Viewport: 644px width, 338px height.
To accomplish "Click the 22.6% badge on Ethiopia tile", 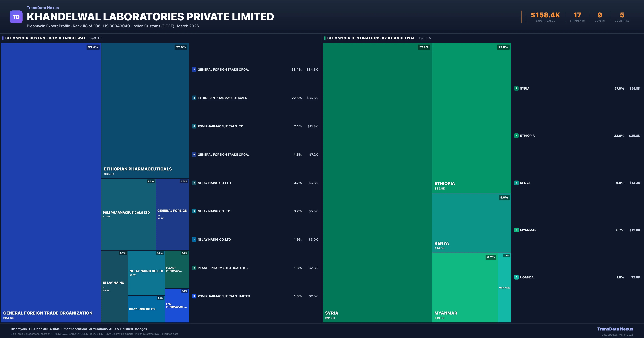I will pyautogui.click(x=503, y=47).
